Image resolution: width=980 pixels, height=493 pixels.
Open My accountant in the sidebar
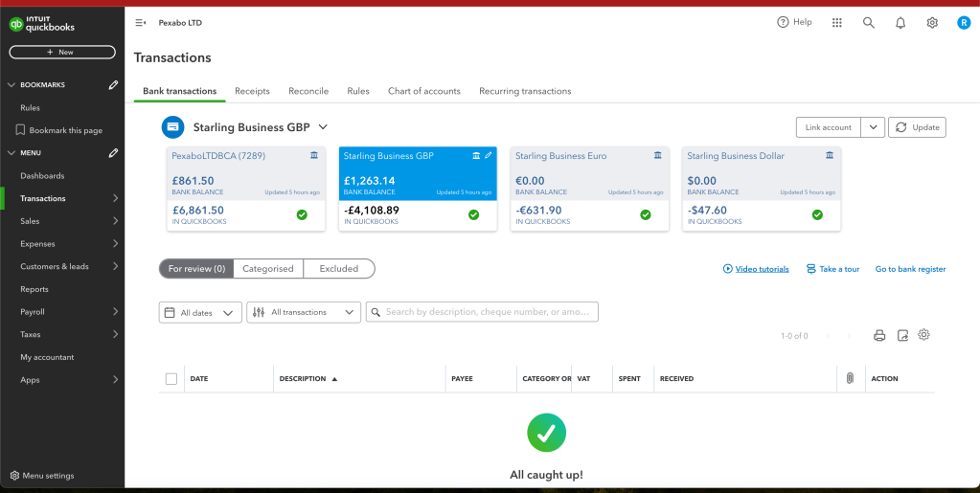click(47, 357)
